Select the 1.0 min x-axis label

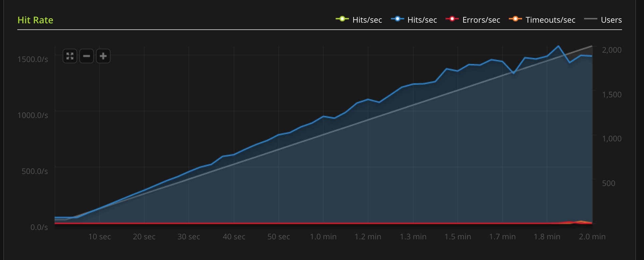coord(323,237)
